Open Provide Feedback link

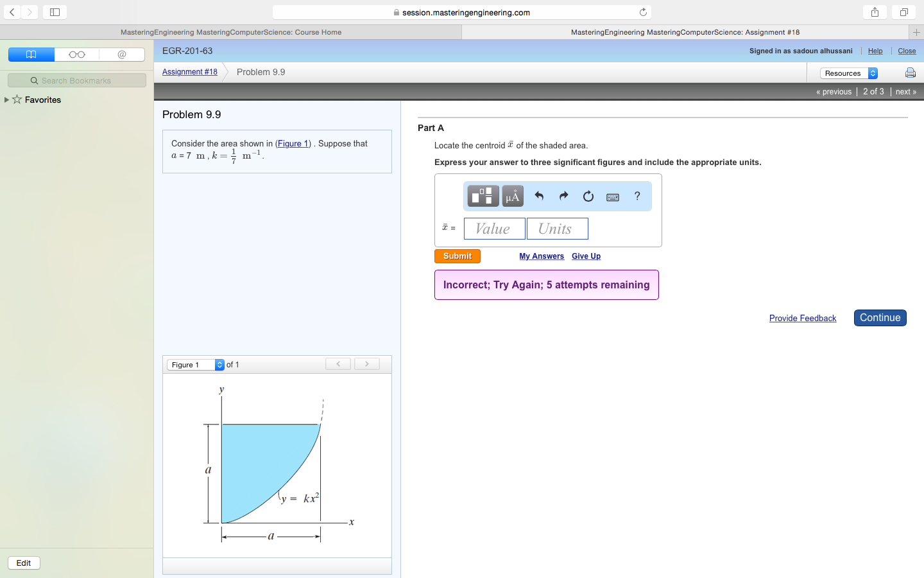pos(803,319)
